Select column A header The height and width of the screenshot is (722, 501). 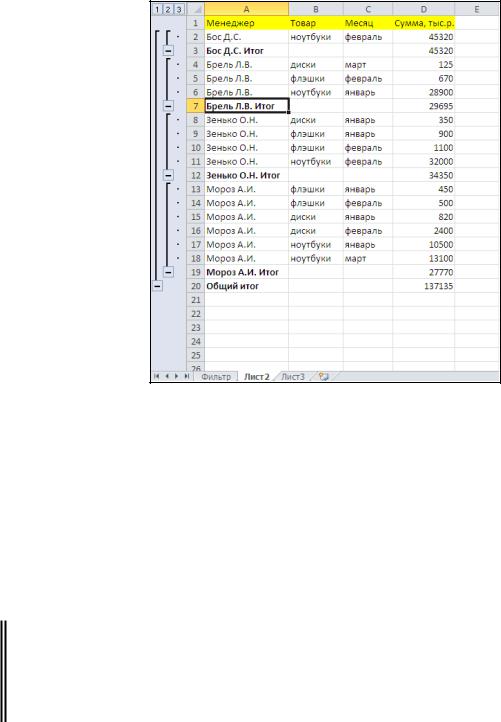pyautogui.click(x=246, y=9)
